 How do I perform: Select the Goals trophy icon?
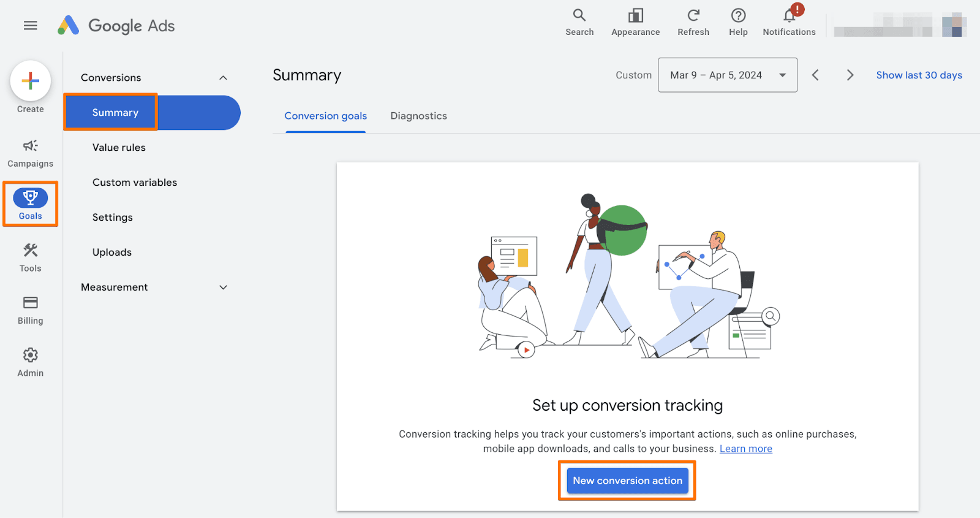tap(30, 198)
